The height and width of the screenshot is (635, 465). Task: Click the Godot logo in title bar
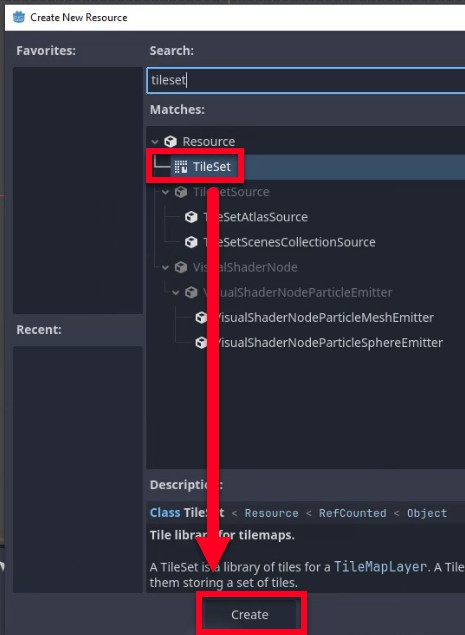(x=19, y=17)
